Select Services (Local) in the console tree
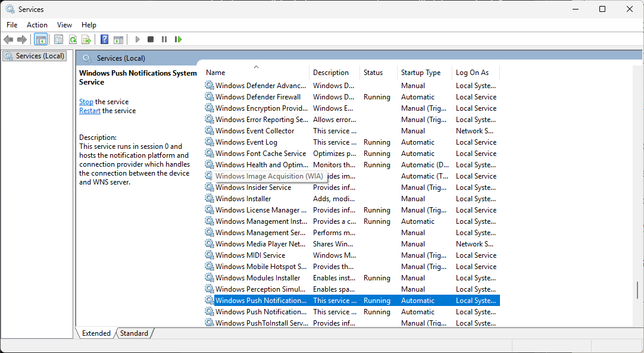644x353 pixels. coord(35,56)
